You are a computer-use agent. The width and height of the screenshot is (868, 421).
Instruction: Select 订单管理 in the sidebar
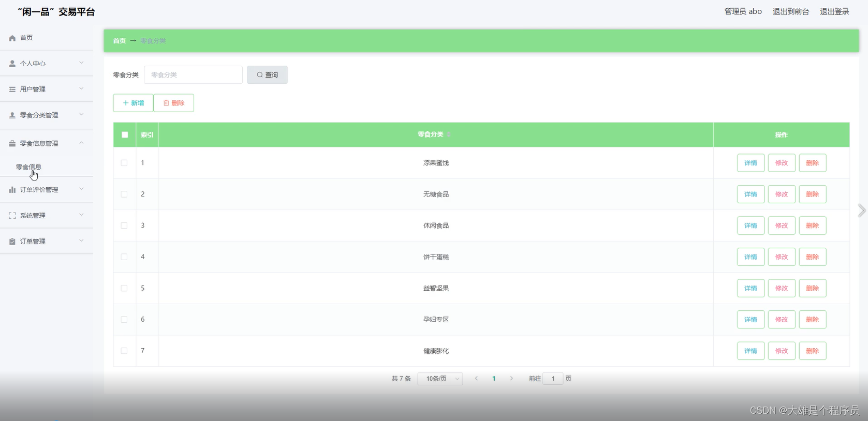point(33,242)
